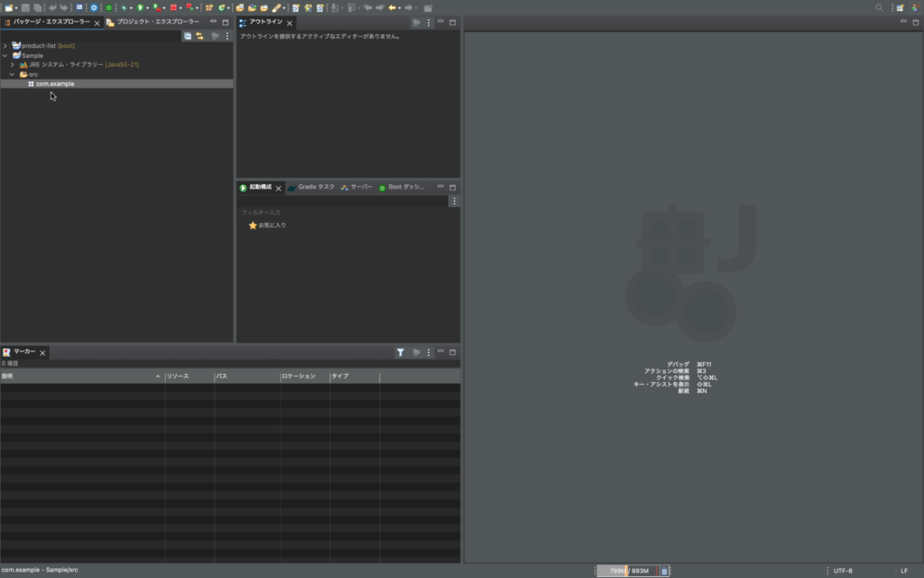The height and width of the screenshot is (578, 924).
Task: Click the search magnifier icon at top right
Action: point(880,7)
